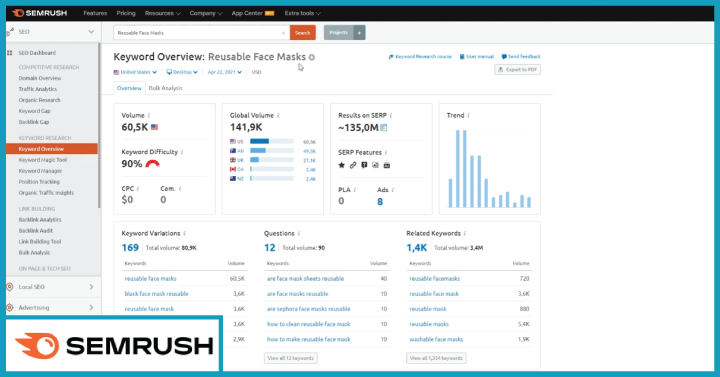Open the User manual link
Viewport: 720px width, 377px height.
(x=477, y=56)
